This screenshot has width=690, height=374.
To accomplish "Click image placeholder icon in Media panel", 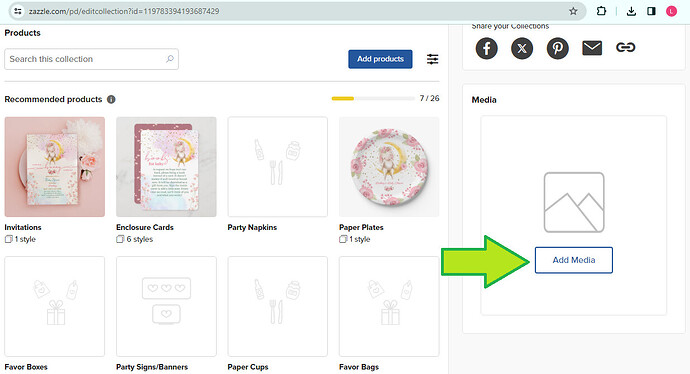I will pos(574,202).
